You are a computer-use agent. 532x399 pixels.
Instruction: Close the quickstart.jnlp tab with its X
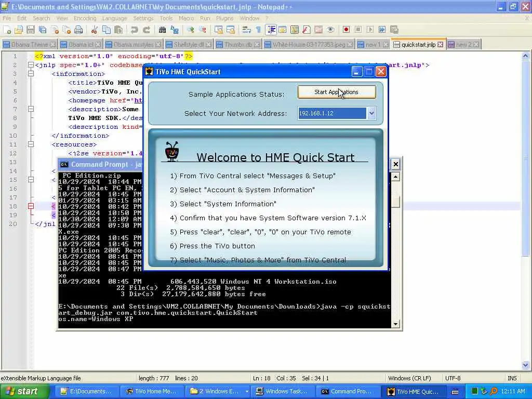440,45
